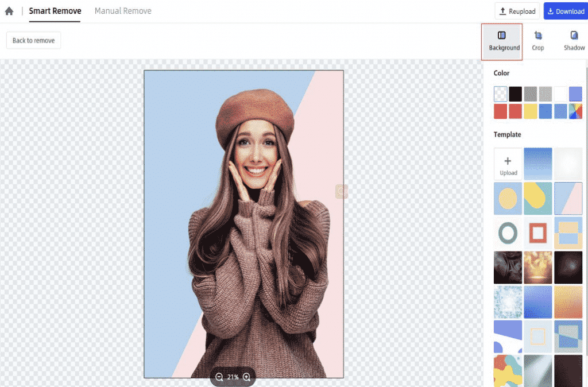The image size is (588, 387).
Task: Apply the pink-blue diagonal template thumbnail
Action: (568, 198)
